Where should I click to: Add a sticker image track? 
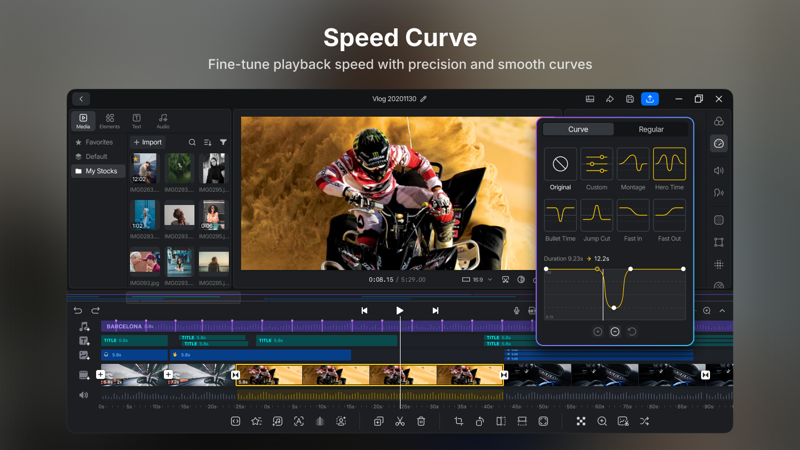click(84, 355)
